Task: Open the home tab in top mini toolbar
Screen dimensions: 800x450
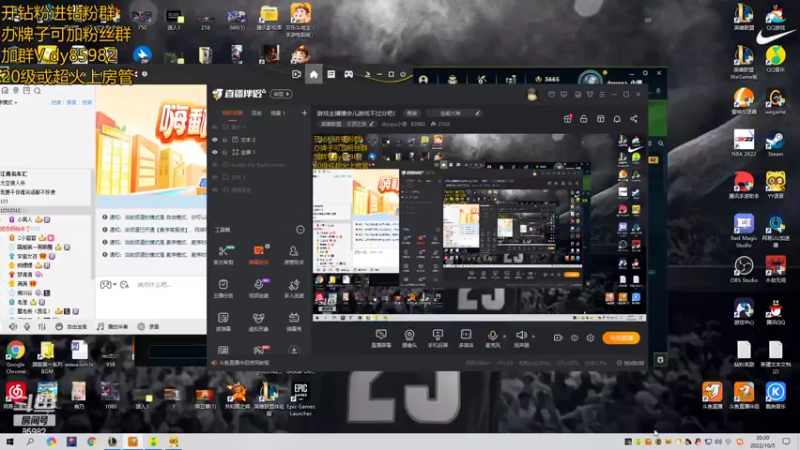Action: tap(314, 74)
